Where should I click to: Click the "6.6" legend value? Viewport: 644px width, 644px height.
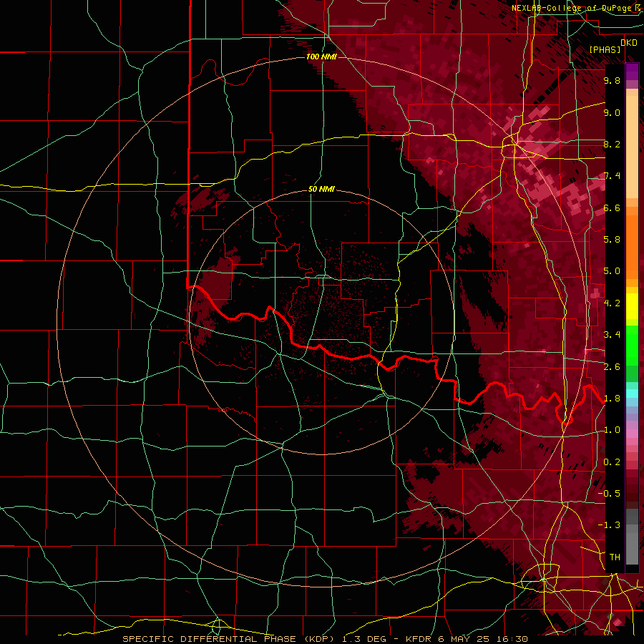click(612, 208)
